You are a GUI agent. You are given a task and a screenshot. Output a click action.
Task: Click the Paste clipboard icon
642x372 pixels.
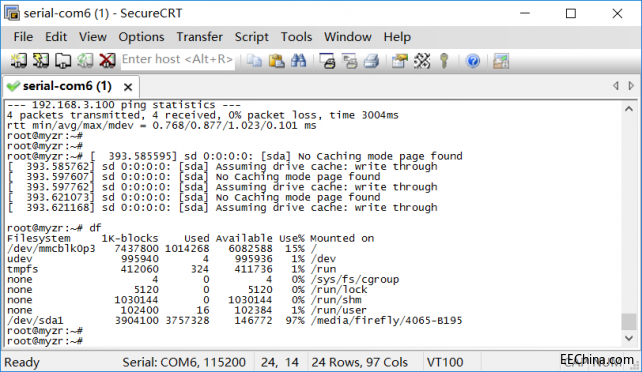tap(277, 61)
